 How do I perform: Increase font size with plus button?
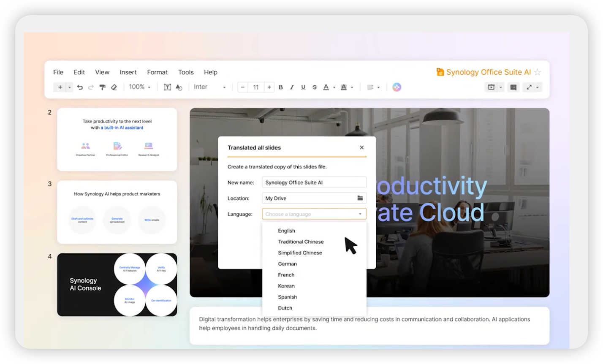269,87
